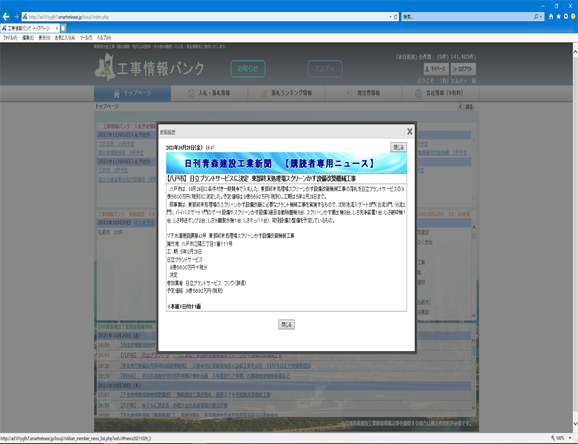
Task: Select the トップページ navigation tab
Action: pyautogui.click(x=132, y=93)
